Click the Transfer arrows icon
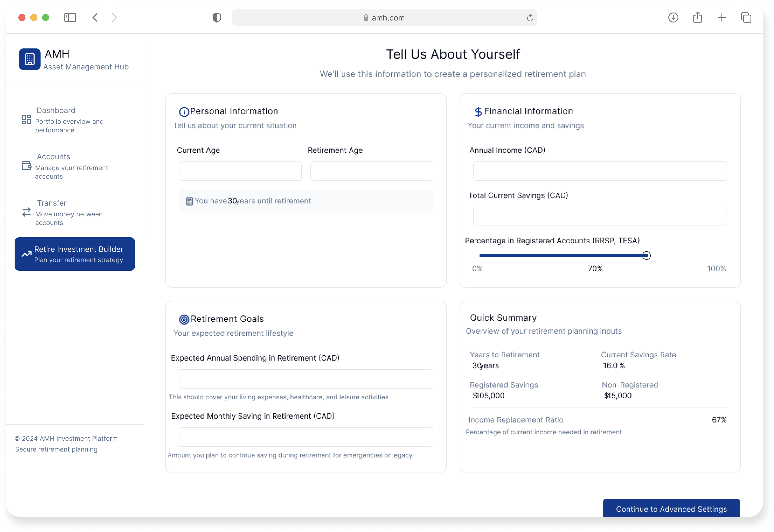 26,212
